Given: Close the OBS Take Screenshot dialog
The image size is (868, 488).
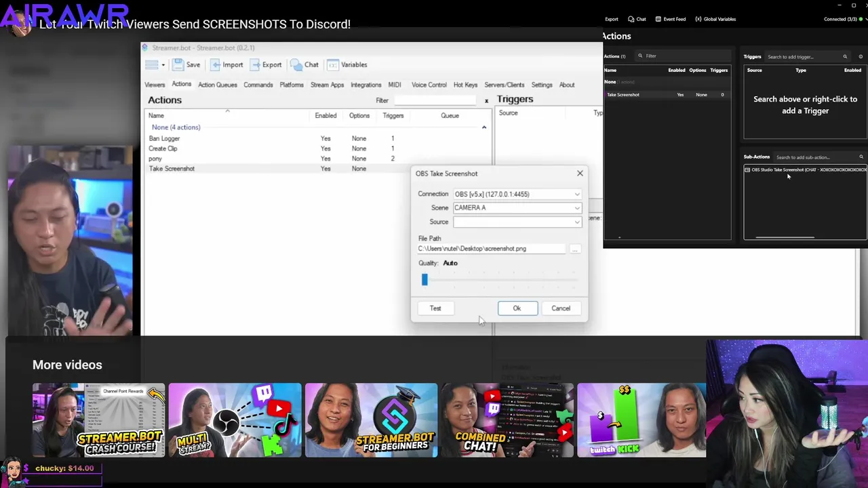Looking at the screenshot, I should (x=580, y=174).
